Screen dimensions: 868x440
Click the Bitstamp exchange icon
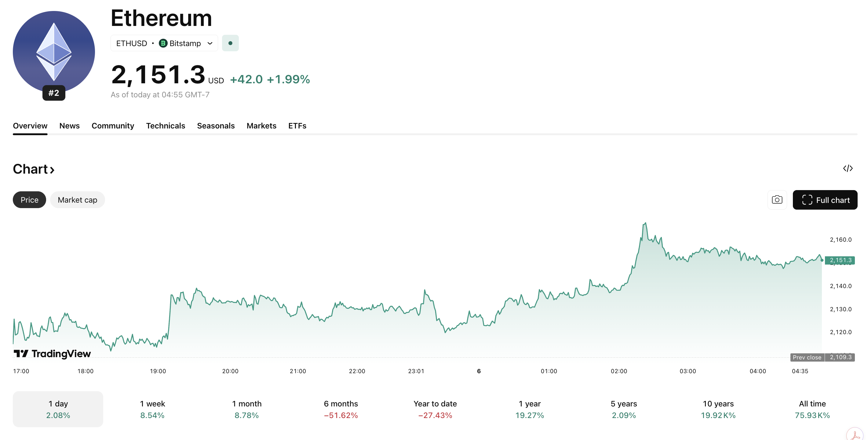pyautogui.click(x=163, y=43)
